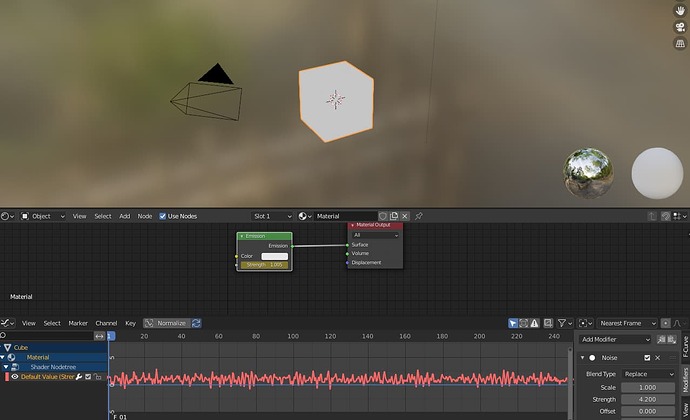Toggle the checkbox on Default Value channel
Screen dimensions: 690x420
point(88,377)
